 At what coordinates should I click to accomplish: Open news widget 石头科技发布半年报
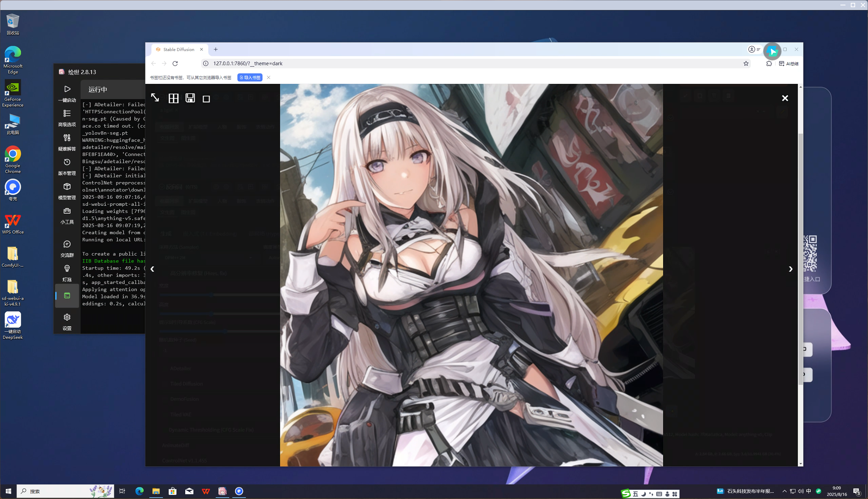pyautogui.click(x=745, y=491)
